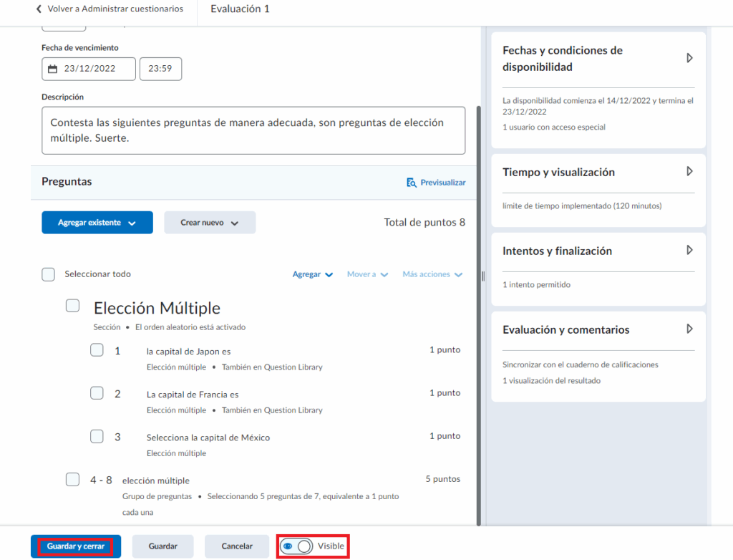Click the 23:59 time field
The width and height of the screenshot is (733, 560).
160,69
